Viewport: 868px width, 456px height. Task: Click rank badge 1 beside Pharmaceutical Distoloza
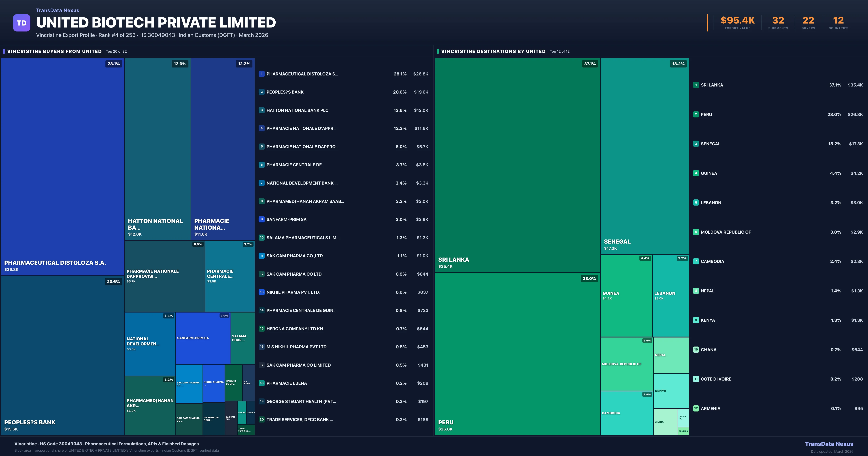tap(261, 74)
